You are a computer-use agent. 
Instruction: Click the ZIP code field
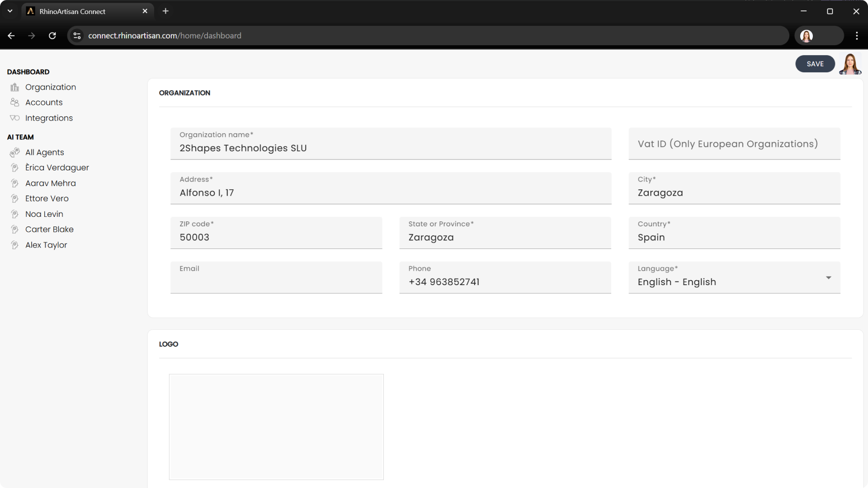coord(276,233)
